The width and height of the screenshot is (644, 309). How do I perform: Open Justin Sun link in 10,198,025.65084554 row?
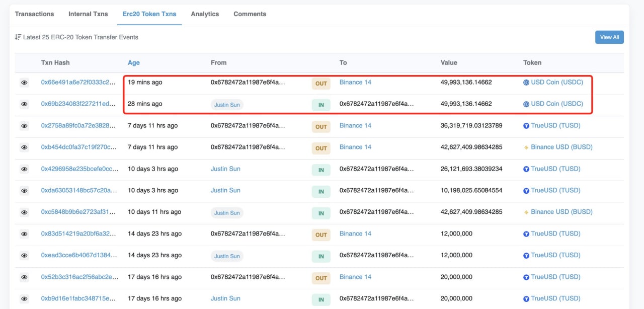[x=225, y=190]
